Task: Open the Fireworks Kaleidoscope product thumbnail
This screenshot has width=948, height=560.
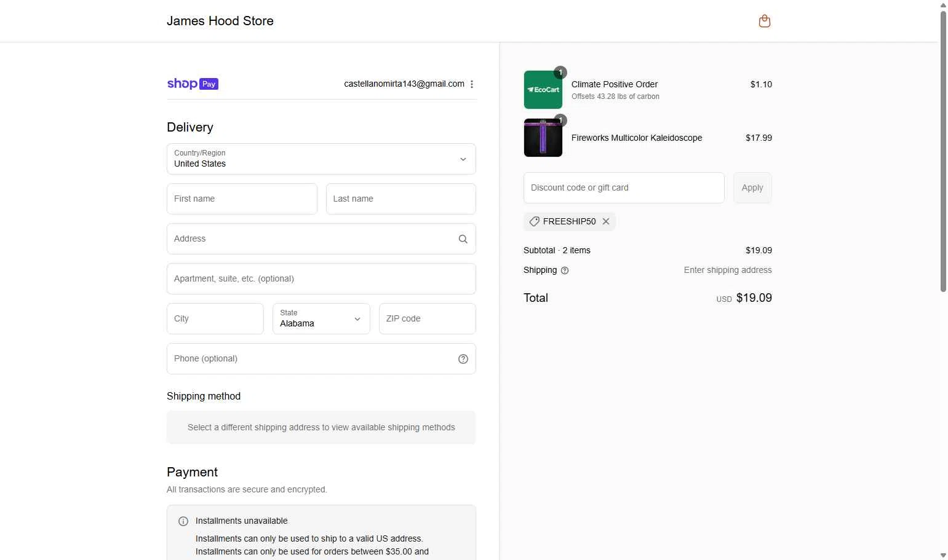Action: [x=543, y=138]
